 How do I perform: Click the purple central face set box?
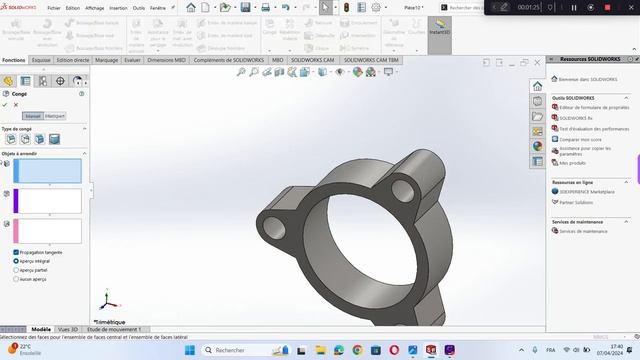tap(47, 201)
